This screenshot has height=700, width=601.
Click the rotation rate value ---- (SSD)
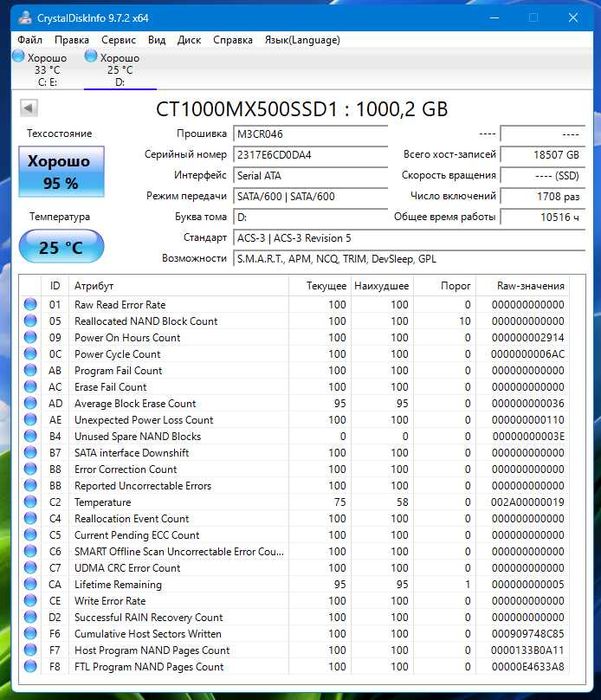point(543,175)
